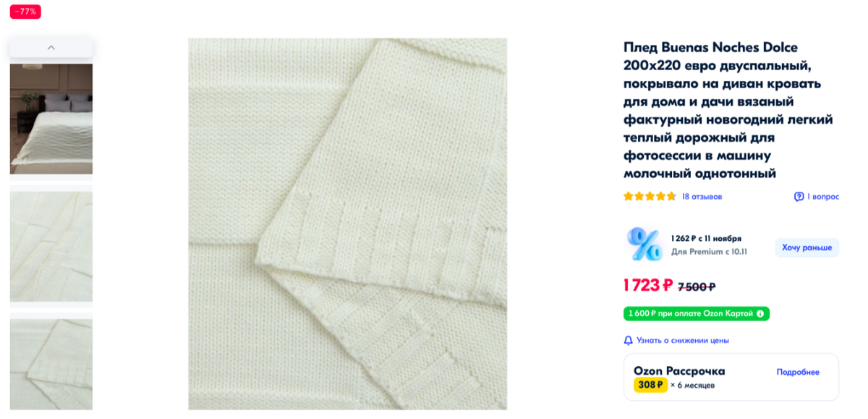Click the 1 262 ₽ Premium price text
868x419 pixels.
(x=706, y=238)
